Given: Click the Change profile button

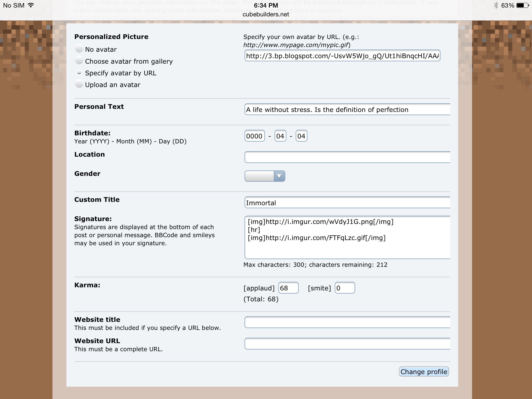Looking at the screenshot, I should pos(424,372).
